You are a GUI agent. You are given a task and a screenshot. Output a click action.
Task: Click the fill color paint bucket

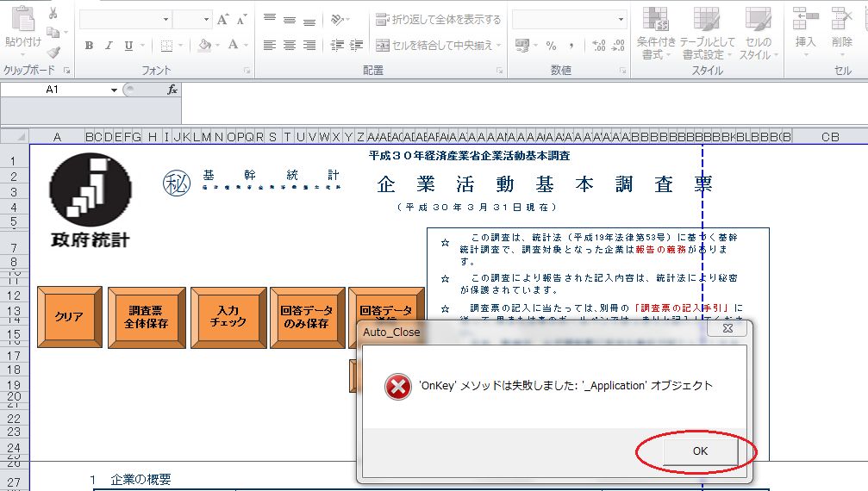[x=203, y=46]
